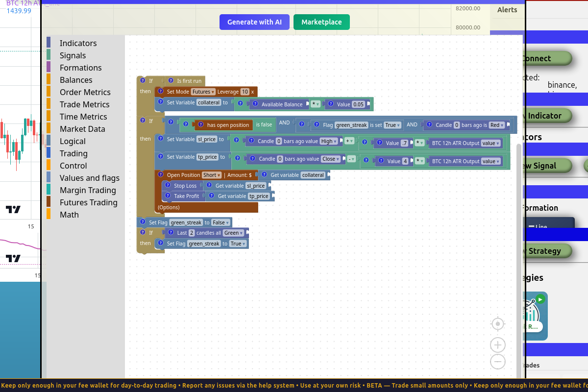
Task: Edit the collateral variable name in Set Variable
Action: pyautogui.click(x=209, y=102)
